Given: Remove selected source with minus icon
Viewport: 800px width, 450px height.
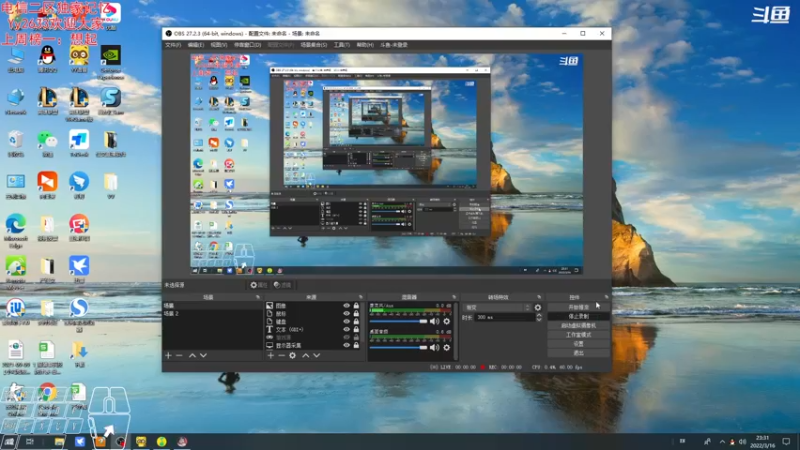Looking at the screenshot, I should point(281,356).
